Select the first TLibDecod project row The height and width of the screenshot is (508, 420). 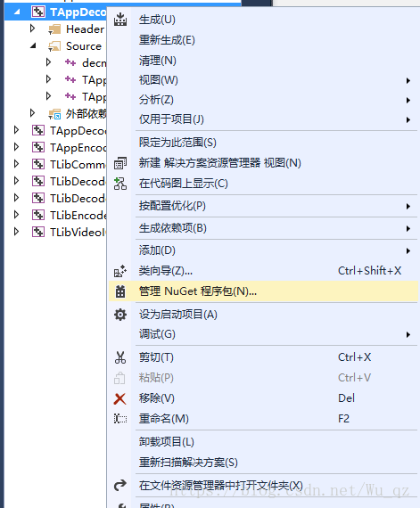pyautogui.click(x=55, y=181)
